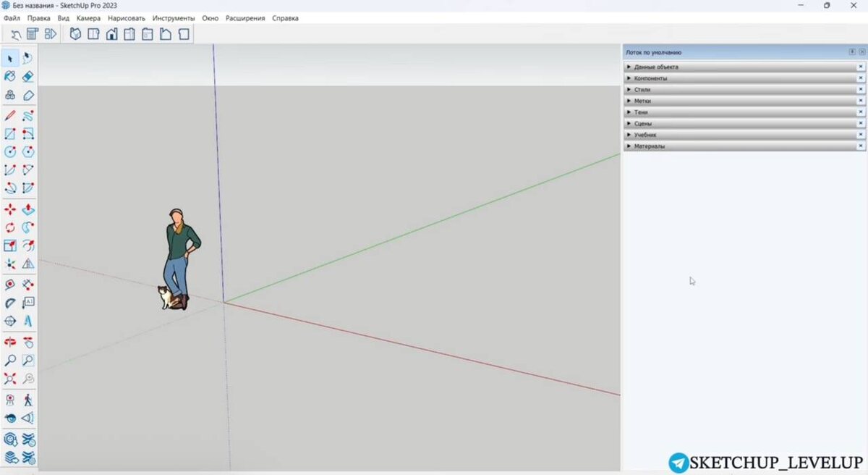Select the Push/Pull tool
868x475 pixels.
[27, 209]
